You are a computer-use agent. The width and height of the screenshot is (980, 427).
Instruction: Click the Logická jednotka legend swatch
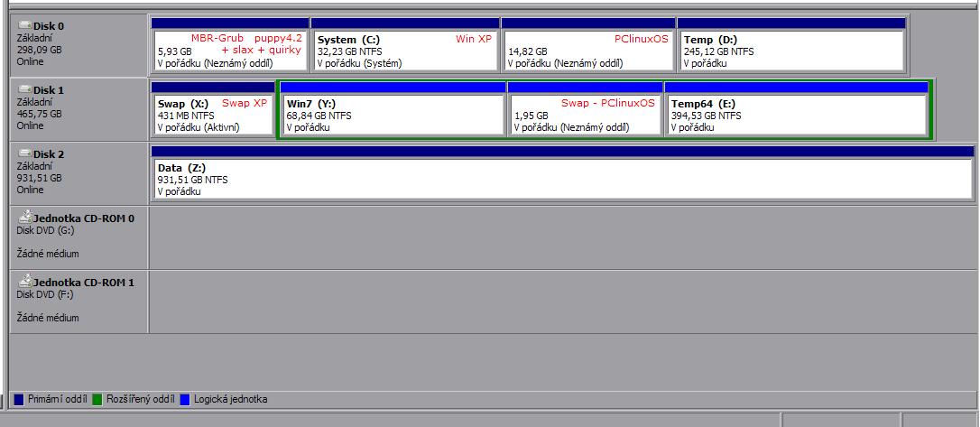[x=184, y=399]
